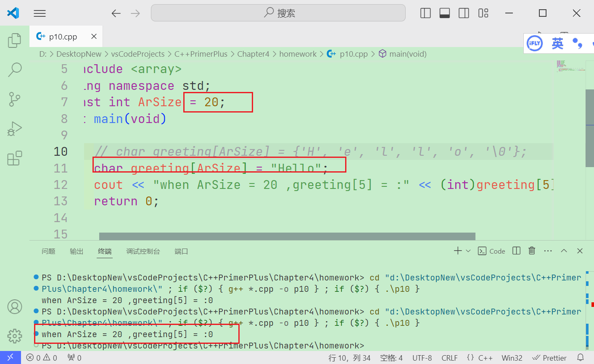
Task: Click the iFLY input method logo
Action: (535, 43)
